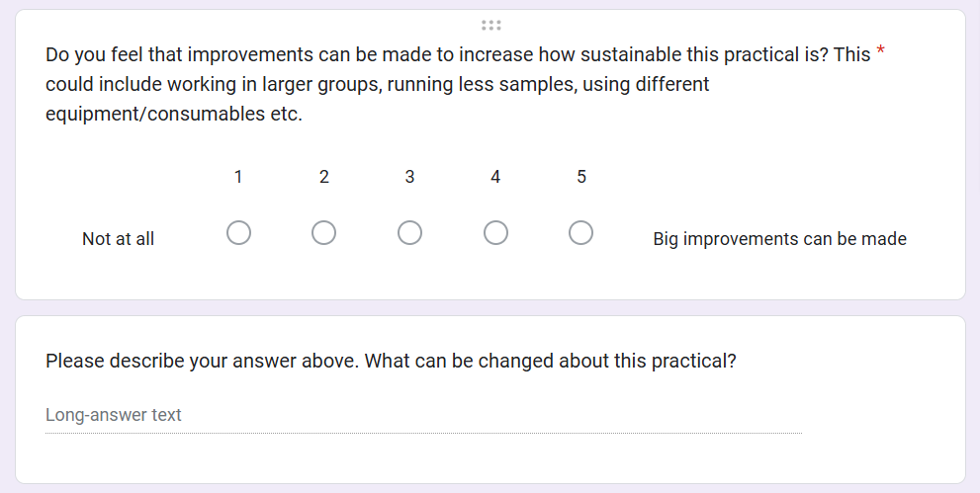Choose rating 5 radio button

(x=580, y=233)
